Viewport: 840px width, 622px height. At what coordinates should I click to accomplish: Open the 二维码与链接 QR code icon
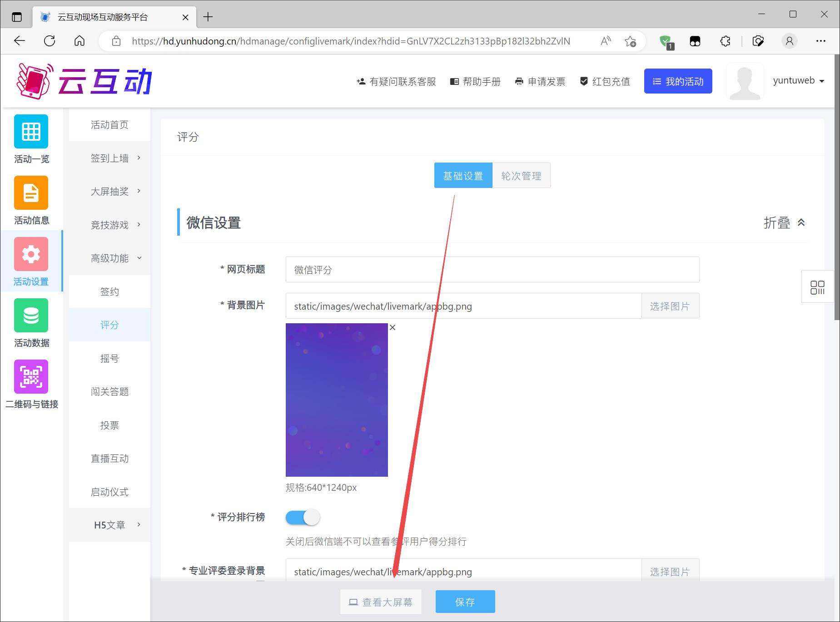point(31,377)
